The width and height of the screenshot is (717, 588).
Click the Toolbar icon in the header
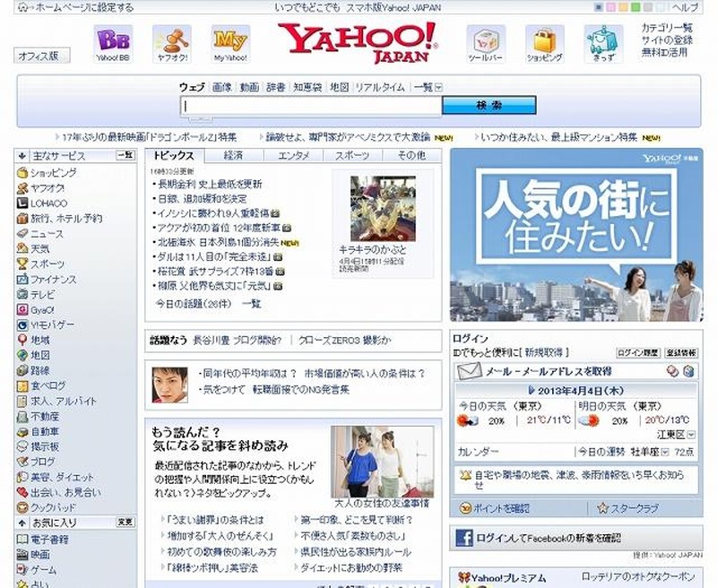485,39
